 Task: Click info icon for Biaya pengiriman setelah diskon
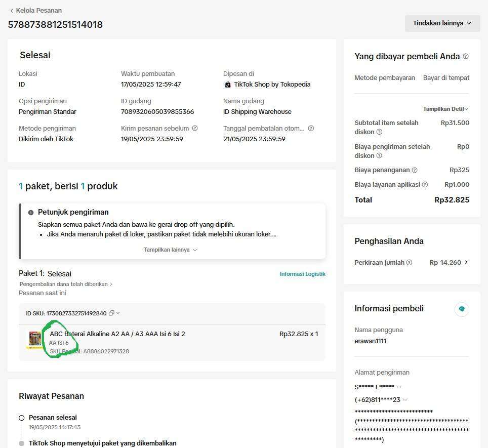pos(379,155)
